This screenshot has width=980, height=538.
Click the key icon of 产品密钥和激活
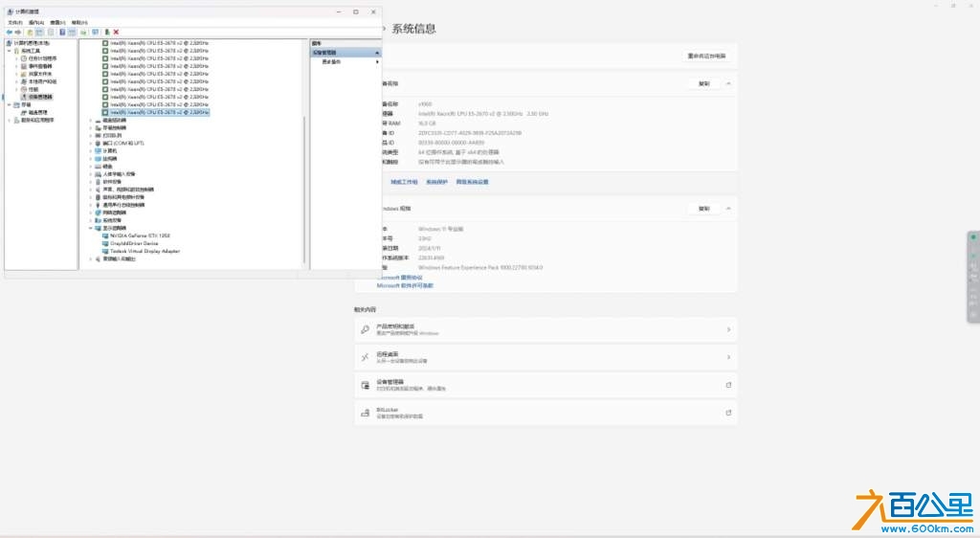(365, 329)
